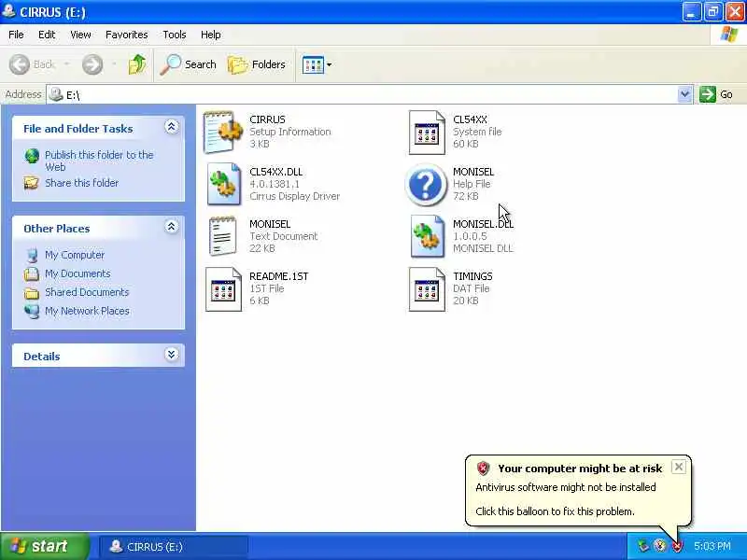Click the Back arrow toolbar button
747x560 pixels.
tap(32, 64)
